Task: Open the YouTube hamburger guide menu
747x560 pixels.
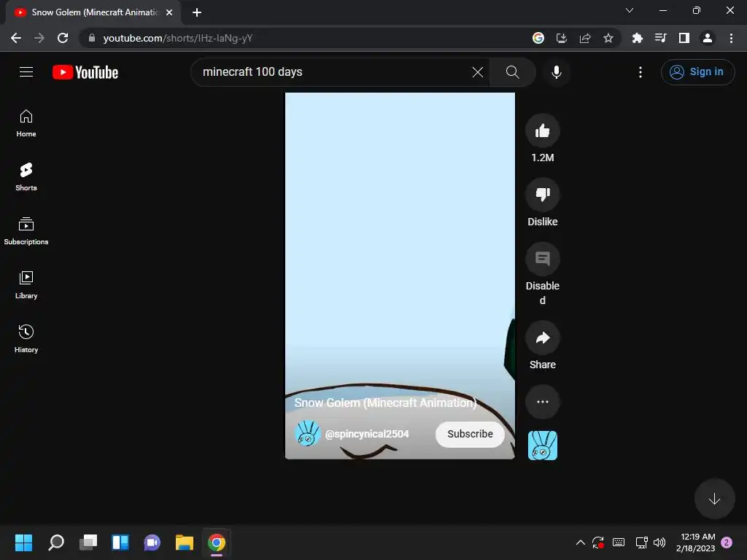Action: pyautogui.click(x=26, y=72)
